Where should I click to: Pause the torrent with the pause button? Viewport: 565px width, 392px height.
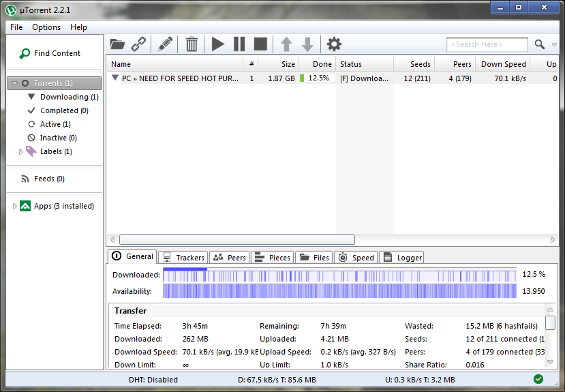coord(239,44)
